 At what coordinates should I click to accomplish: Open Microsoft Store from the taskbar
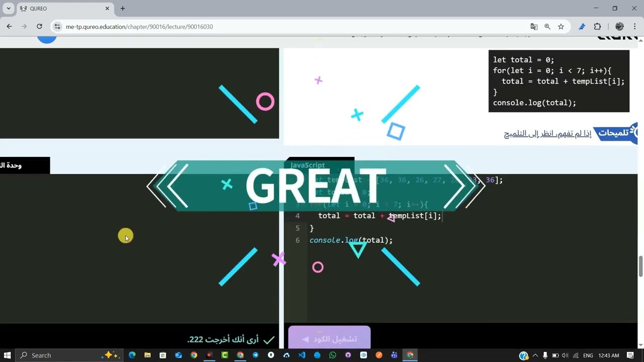163,355
